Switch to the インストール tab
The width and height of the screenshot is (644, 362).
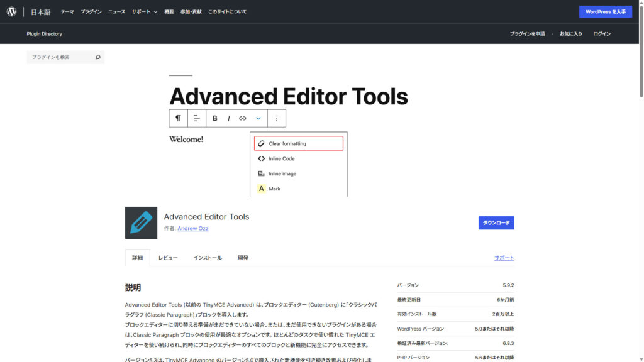coord(208,258)
